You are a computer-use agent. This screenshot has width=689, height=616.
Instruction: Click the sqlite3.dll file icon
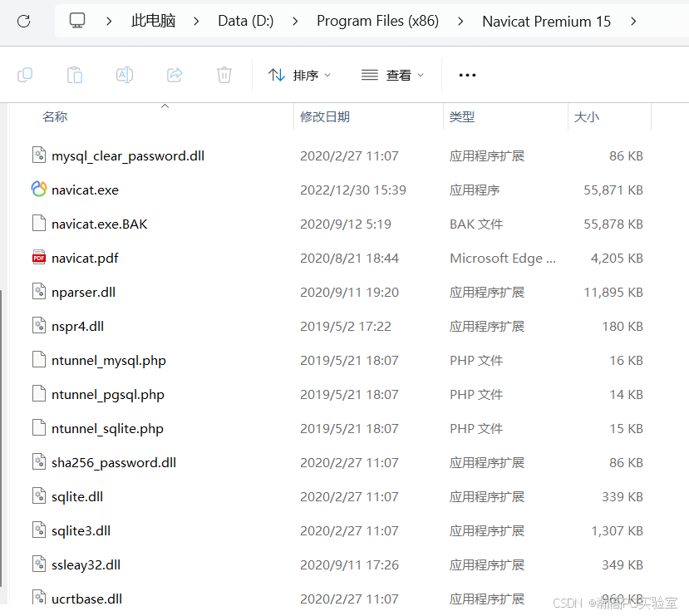(39, 530)
